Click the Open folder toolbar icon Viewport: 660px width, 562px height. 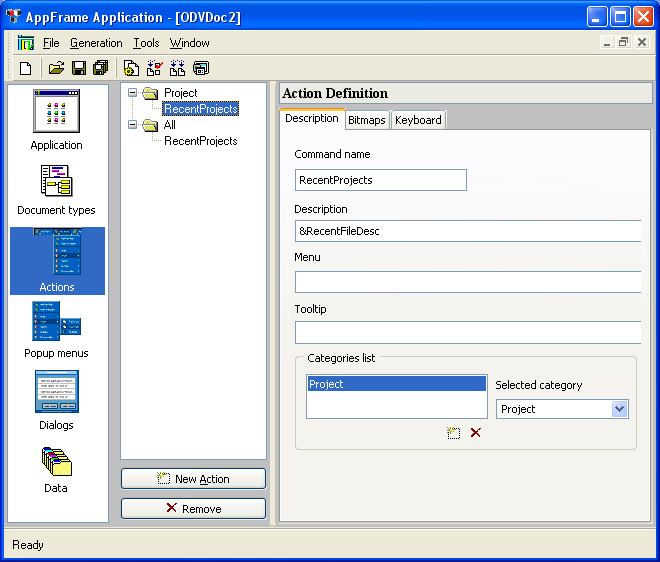tap(56, 68)
